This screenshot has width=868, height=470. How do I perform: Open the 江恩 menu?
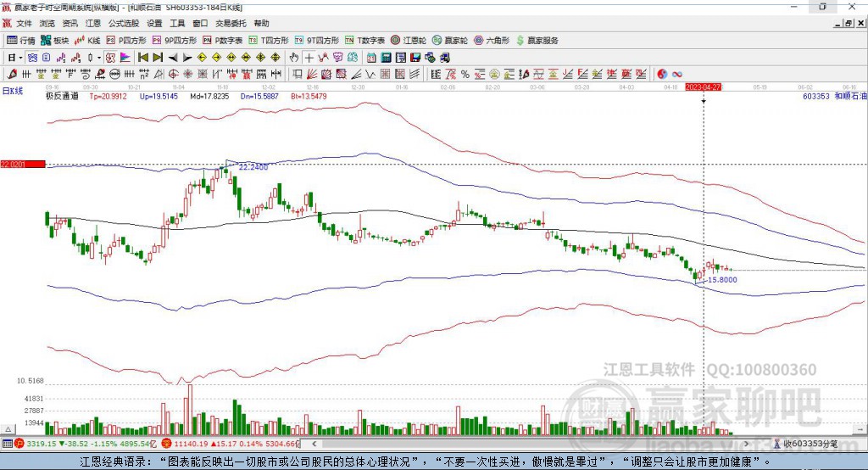(93, 23)
